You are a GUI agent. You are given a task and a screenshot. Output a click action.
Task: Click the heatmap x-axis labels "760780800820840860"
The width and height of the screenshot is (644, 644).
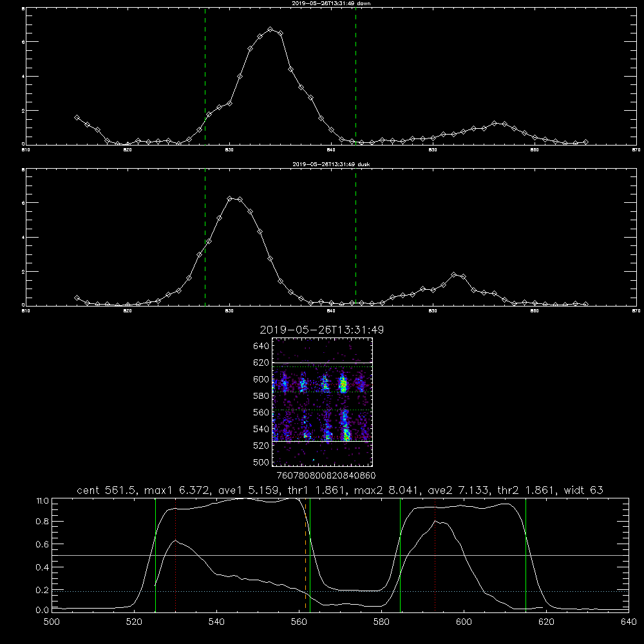[326, 476]
